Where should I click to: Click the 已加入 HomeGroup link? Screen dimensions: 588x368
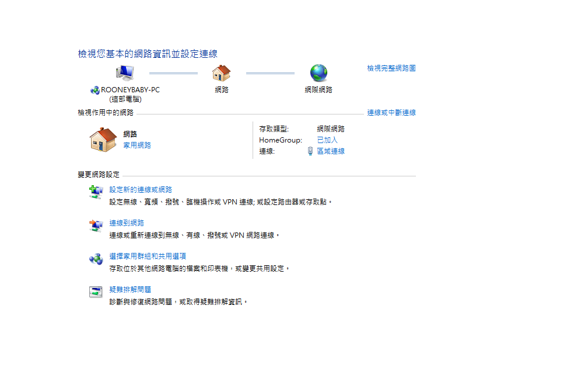pyautogui.click(x=327, y=140)
